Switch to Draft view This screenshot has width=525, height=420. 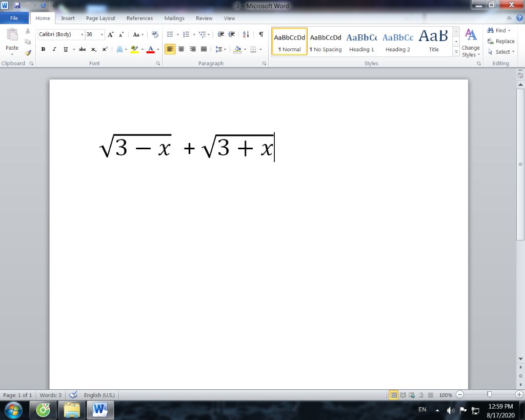431,395
